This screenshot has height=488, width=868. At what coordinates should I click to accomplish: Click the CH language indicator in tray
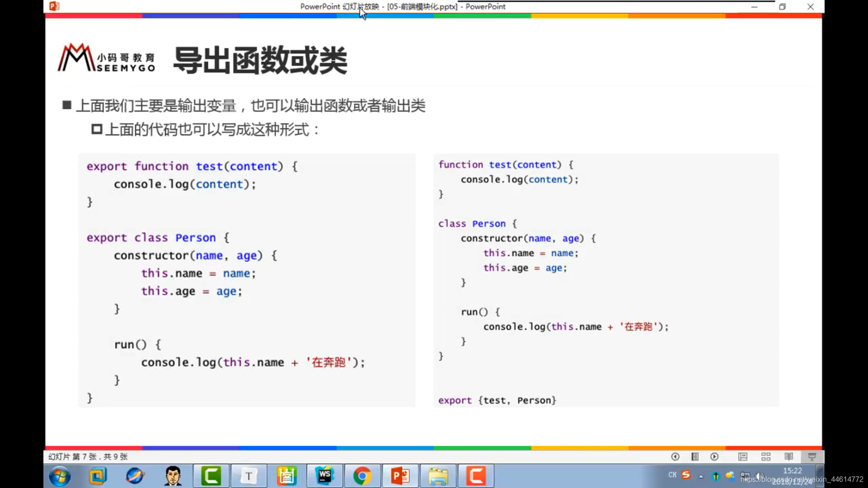pos(672,475)
